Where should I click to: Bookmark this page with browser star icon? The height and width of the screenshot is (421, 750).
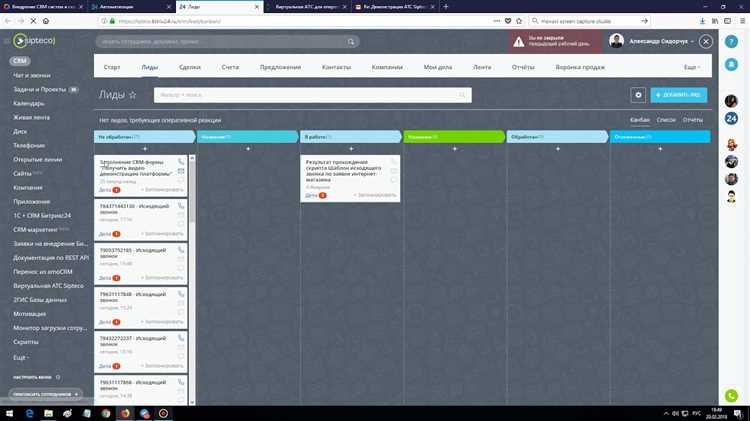(519, 21)
